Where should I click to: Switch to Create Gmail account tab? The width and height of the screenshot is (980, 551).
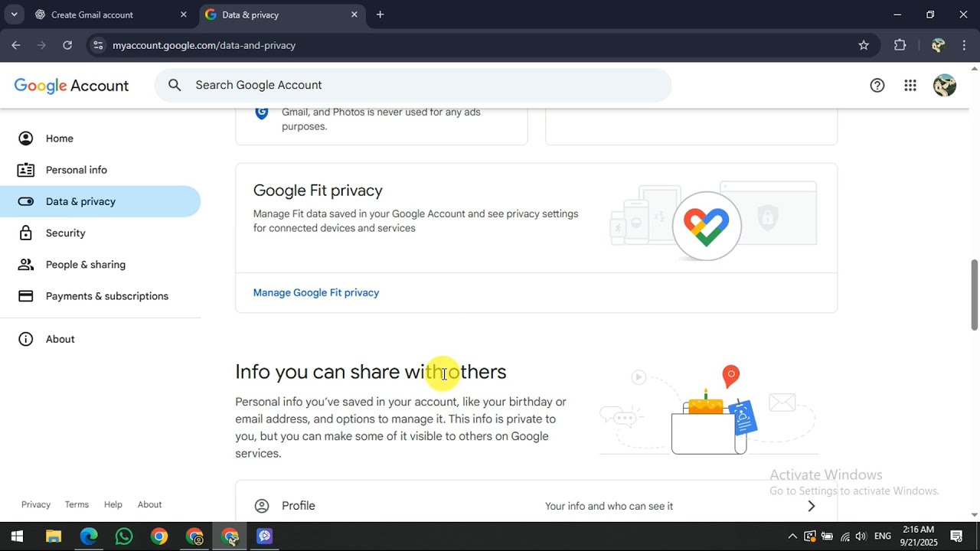pos(111,15)
